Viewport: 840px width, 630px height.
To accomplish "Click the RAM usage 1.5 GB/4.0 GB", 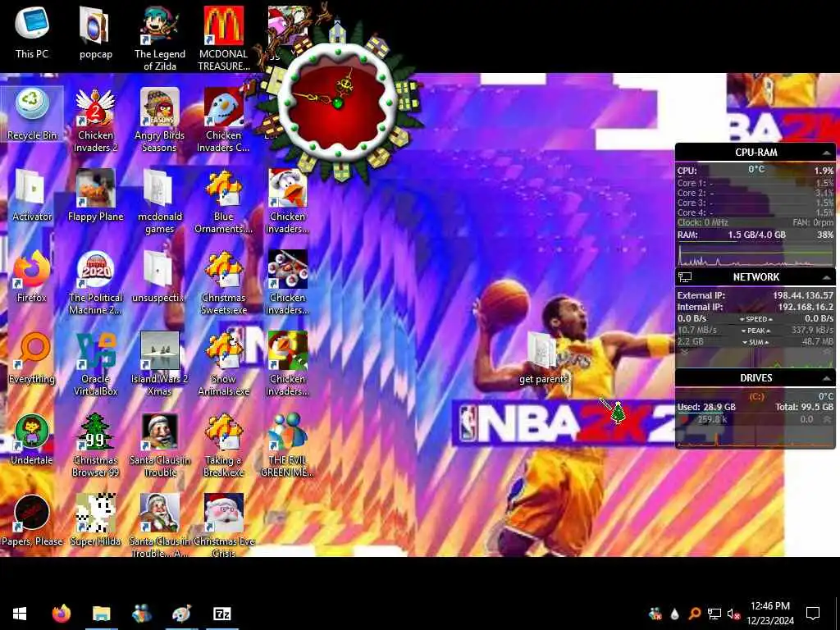I will click(x=756, y=235).
